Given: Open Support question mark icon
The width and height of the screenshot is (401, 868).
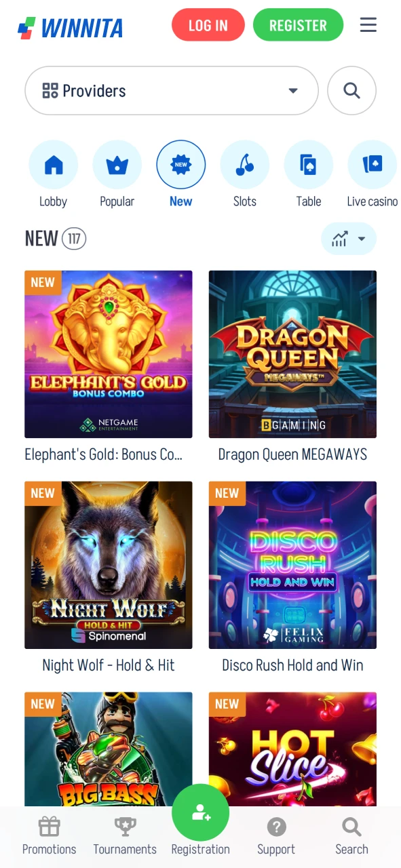Looking at the screenshot, I should (x=276, y=827).
